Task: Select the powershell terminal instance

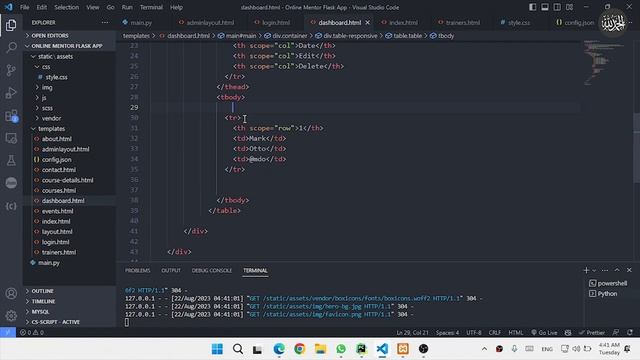Action: click(608, 283)
